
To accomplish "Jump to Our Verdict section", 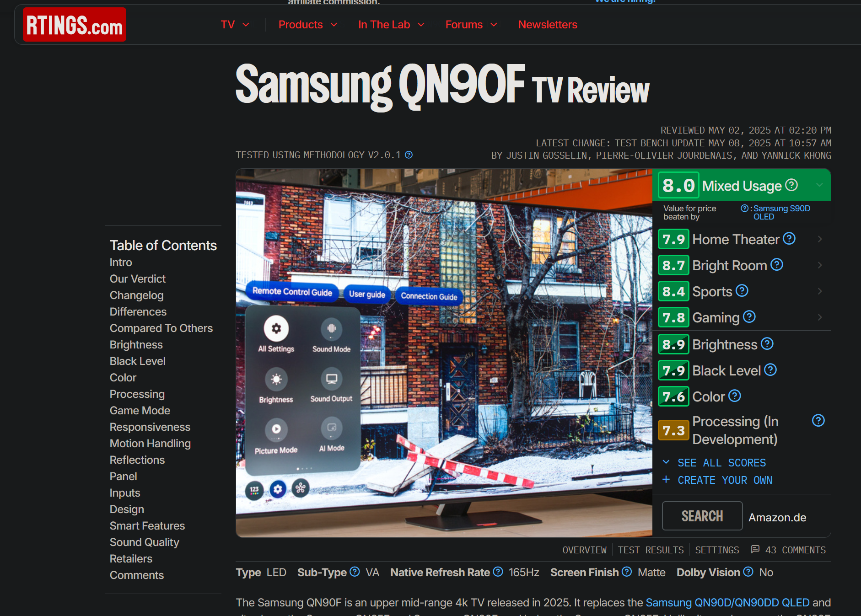I will point(138,279).
